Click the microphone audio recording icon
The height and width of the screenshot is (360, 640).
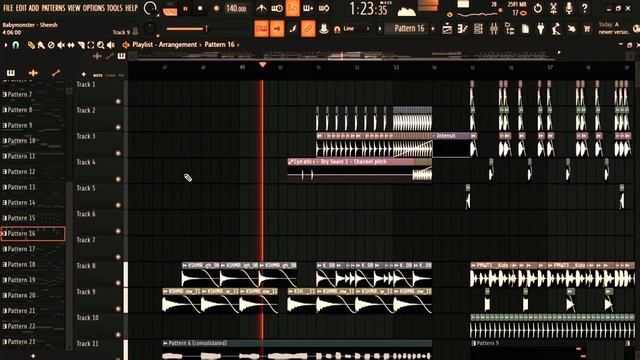point(569,8)
